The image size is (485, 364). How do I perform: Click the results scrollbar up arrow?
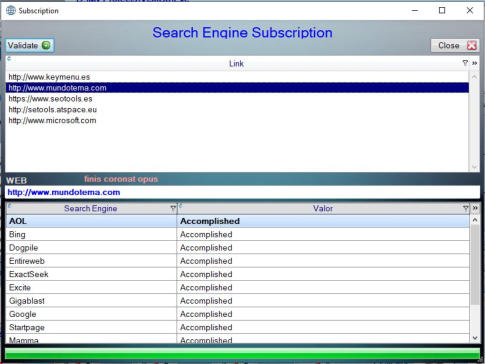pos(475,220)
